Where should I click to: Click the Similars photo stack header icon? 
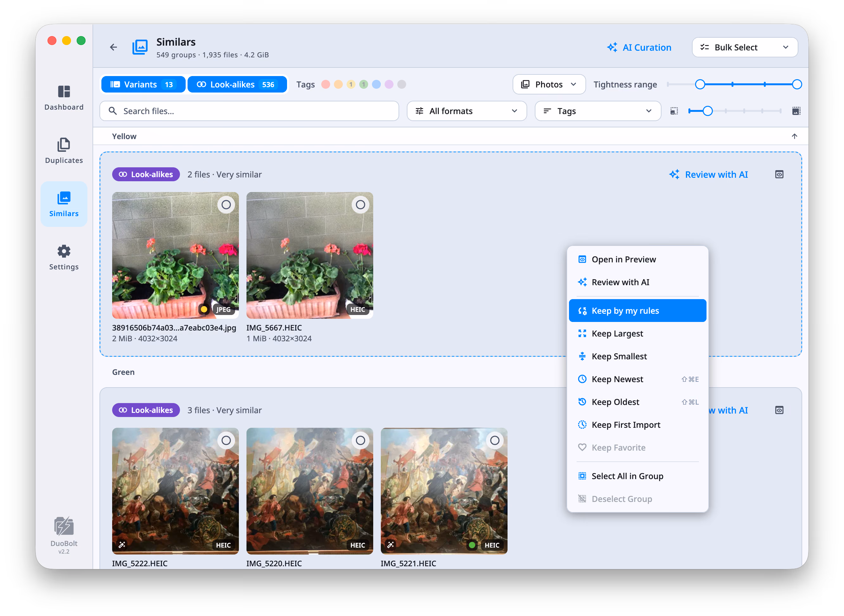140,47
